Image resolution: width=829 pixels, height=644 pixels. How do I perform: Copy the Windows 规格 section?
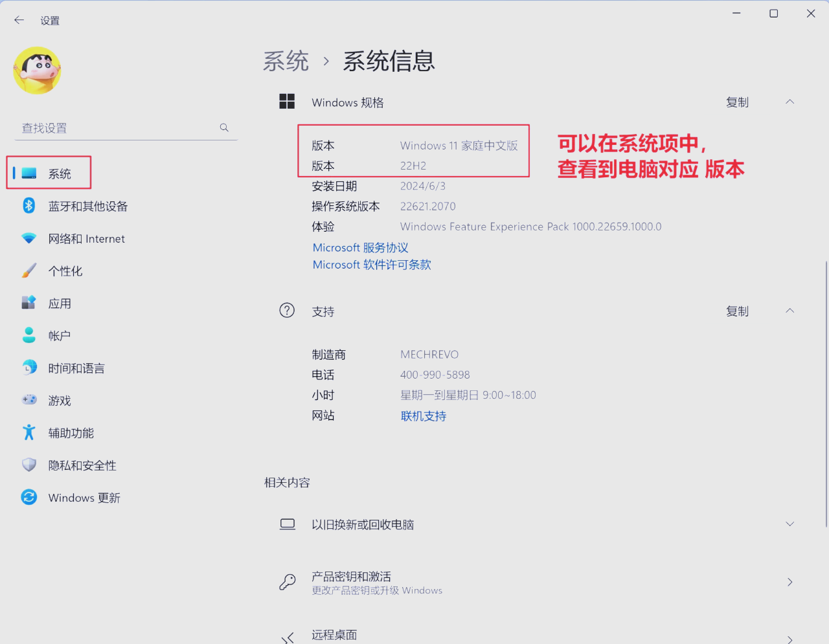pos(737,102)
